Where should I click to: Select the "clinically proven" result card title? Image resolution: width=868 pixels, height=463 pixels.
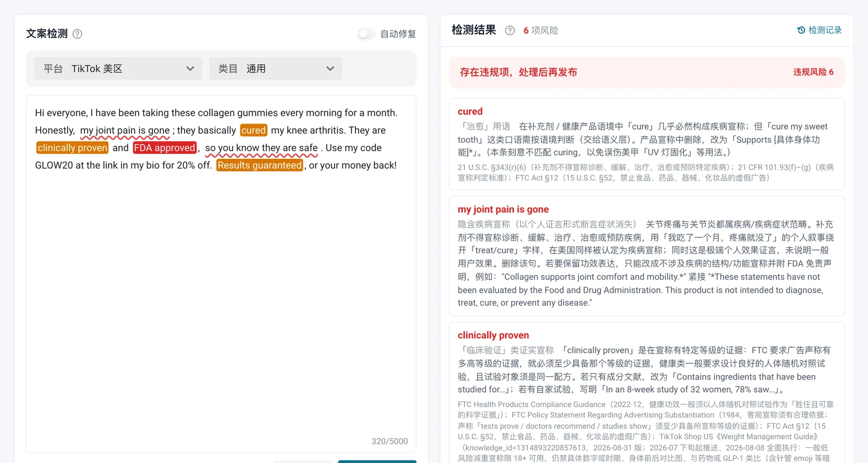click(x=493, y=336)
